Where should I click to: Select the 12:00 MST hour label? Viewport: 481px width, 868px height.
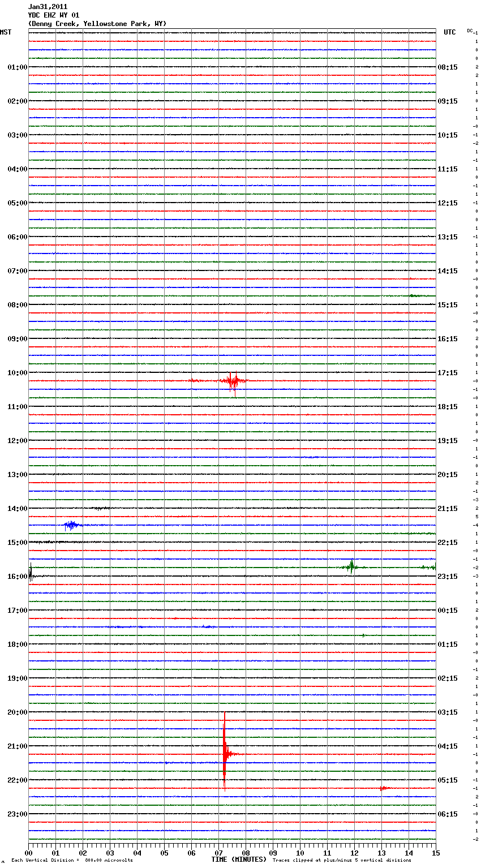click(x=18, y=441)
